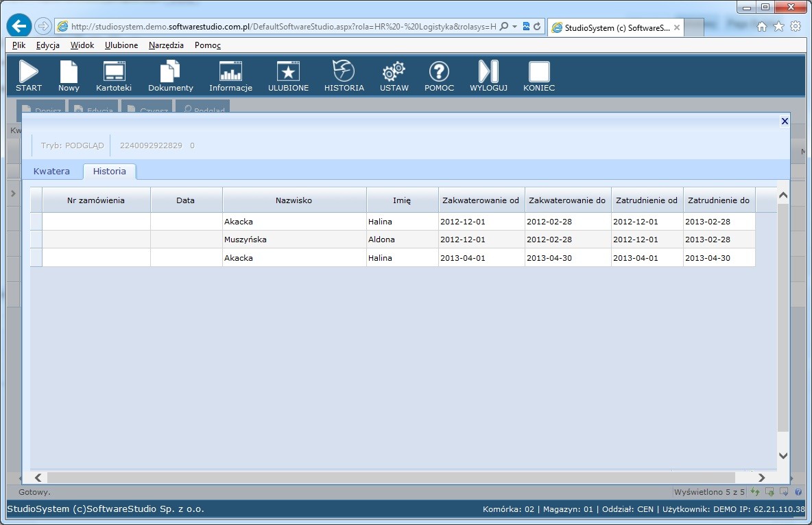Select the Historia tab
The height and width of the screenshot is (525, 812).
click(x=110, y=171)
